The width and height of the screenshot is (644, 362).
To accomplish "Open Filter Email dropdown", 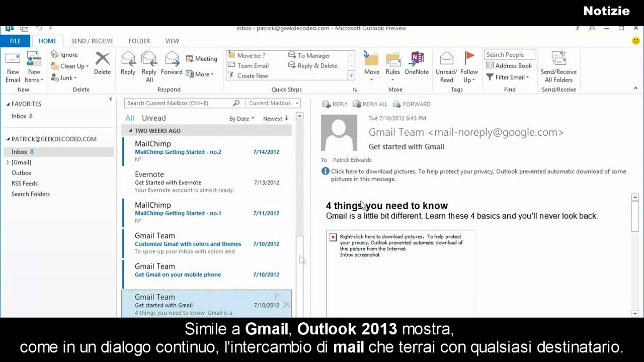I will coord(507,77).
